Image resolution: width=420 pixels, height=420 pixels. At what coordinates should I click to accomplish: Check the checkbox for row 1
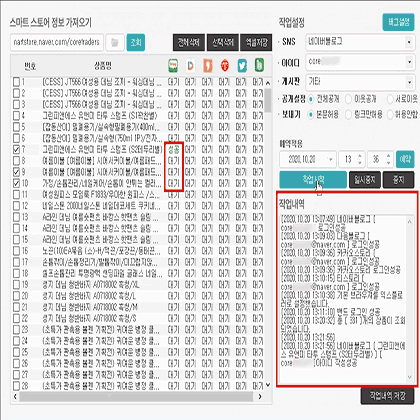click(16, 82)
